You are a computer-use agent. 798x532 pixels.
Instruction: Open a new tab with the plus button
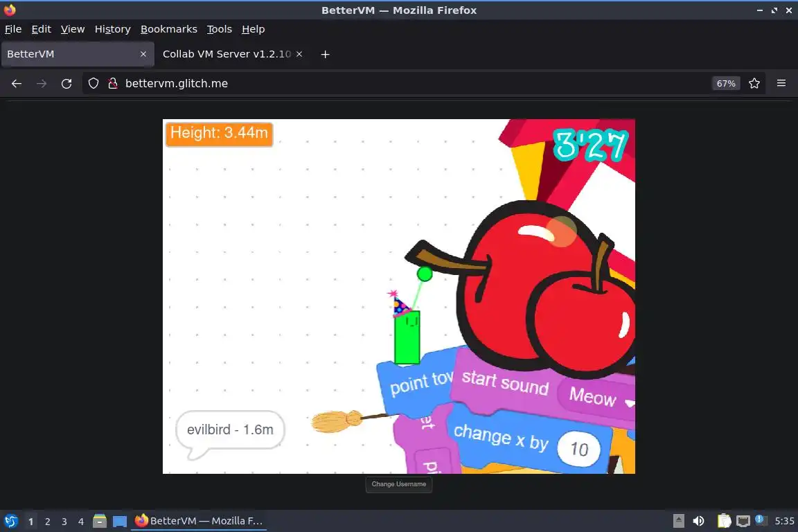coord(325,55)
